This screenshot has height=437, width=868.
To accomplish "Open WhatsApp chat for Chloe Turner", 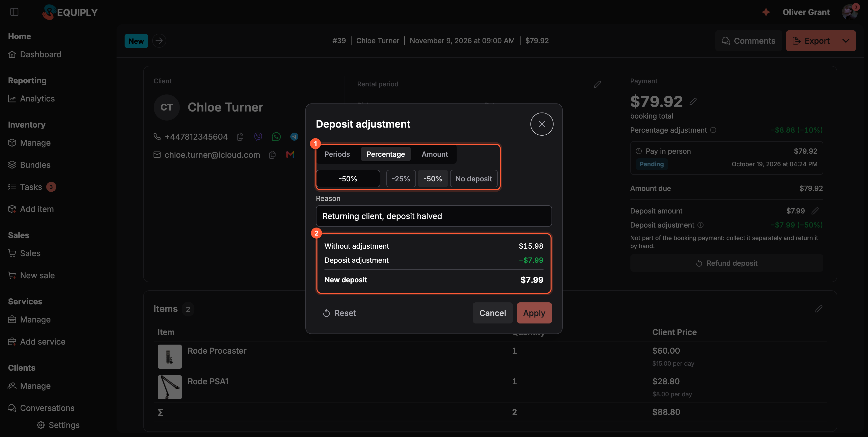I will pyautogui.click(x=276, y=136).
